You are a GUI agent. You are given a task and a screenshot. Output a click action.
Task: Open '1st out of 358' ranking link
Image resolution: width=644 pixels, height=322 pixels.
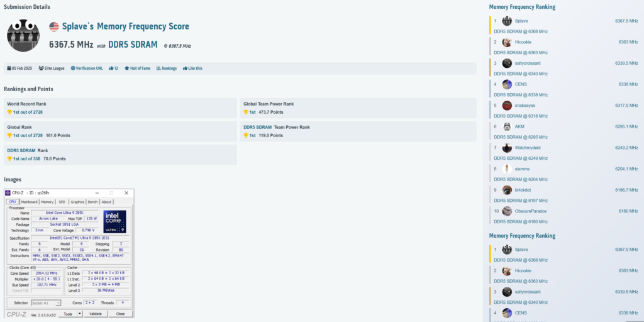[x=26, y=158]
